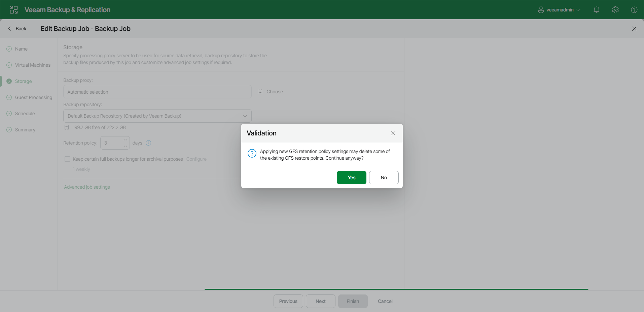Increase retention policy with up arrow
This screenshot has height=312, width=644.
click(126, 139)
